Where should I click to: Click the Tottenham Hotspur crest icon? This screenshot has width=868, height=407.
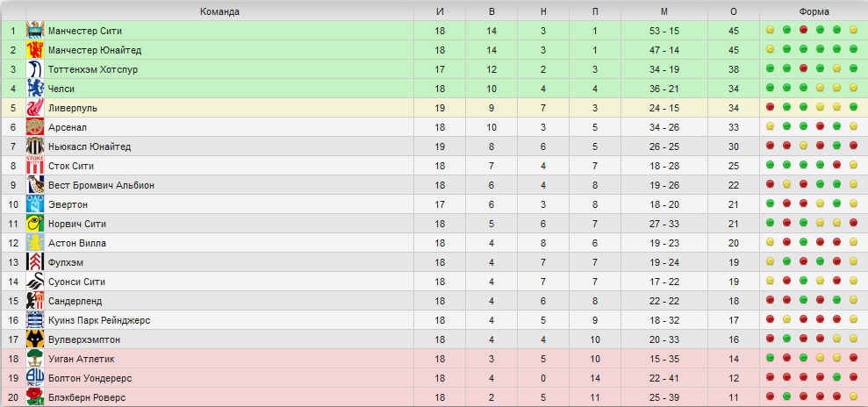tap(35, 69)
